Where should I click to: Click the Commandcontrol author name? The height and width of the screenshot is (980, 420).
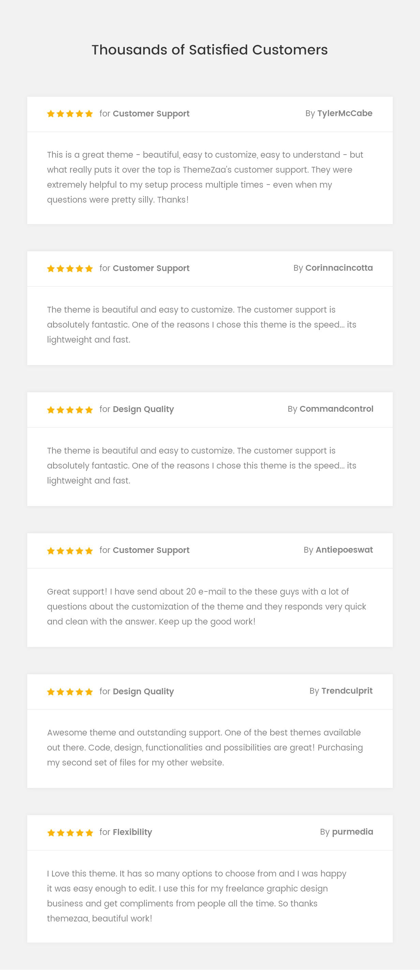[x=336, y=409]
